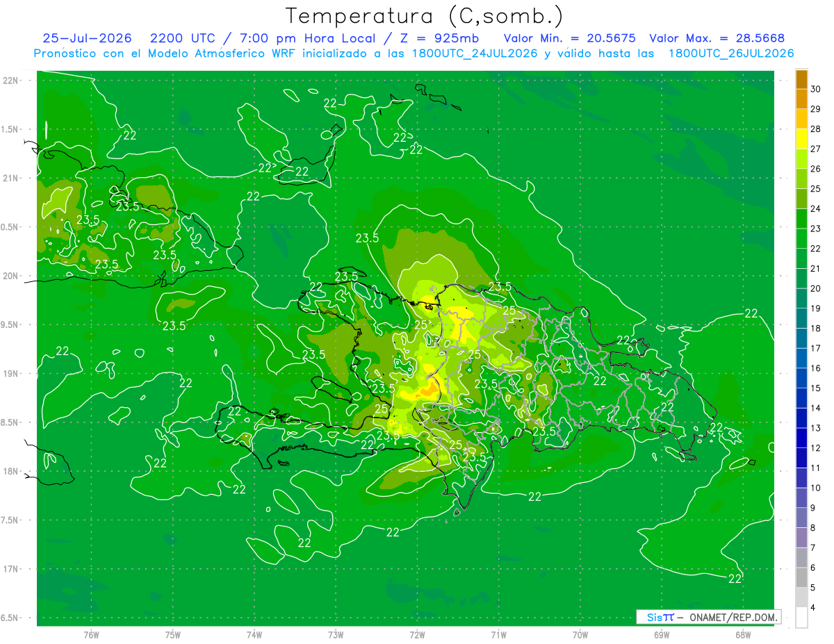The height and width of the screenshot is (644, 834).
Task: Click the "18N" latitude axis label
Action: [x=11, y=471]
